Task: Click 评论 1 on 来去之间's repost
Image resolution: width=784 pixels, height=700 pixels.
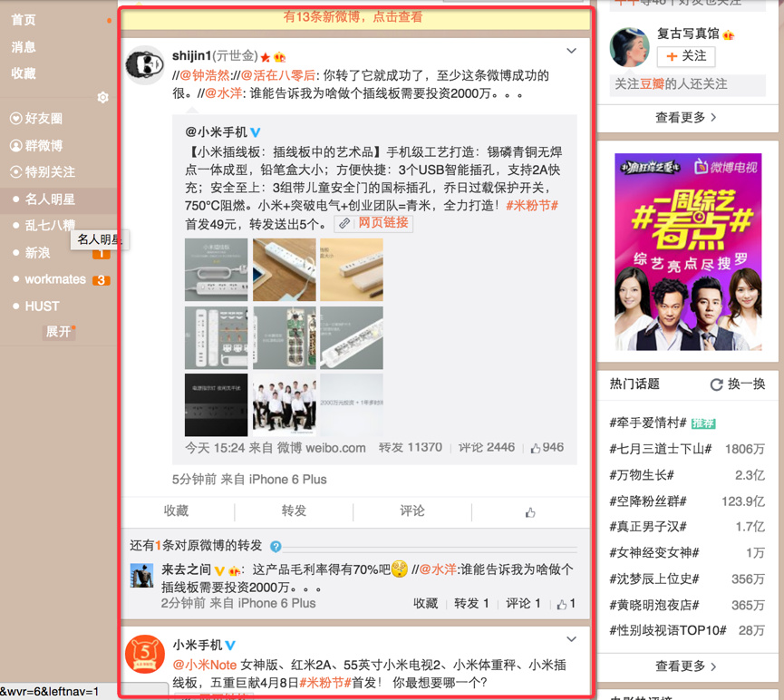Action: [x=523, y=603]
